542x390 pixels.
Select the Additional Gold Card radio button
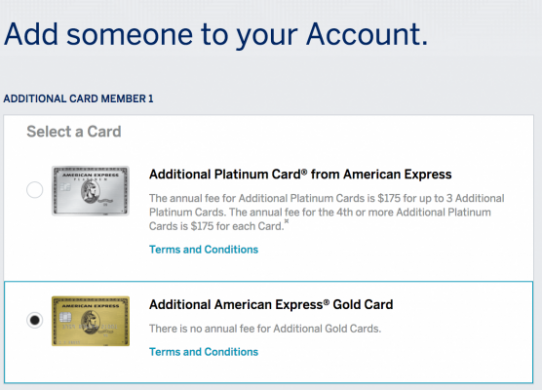pos(35,320)
